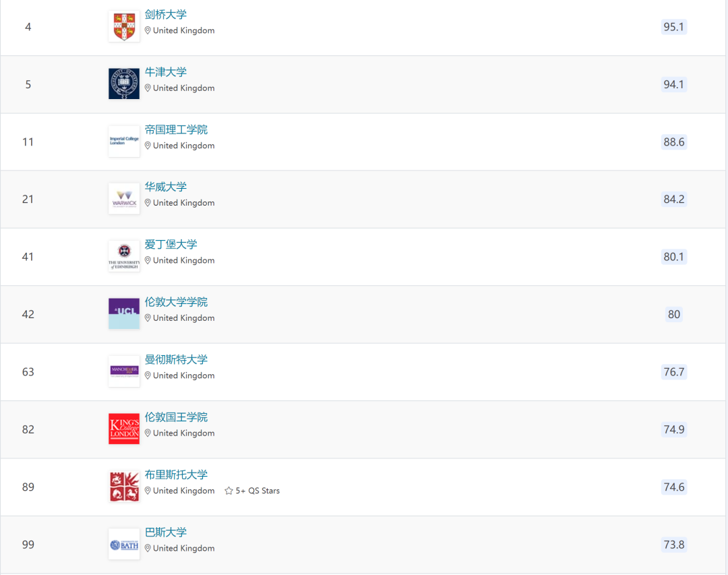The width and height of the screenshot is (728, 575).
Task: Open the Manchester university logo
Action: tap(124, 371)
